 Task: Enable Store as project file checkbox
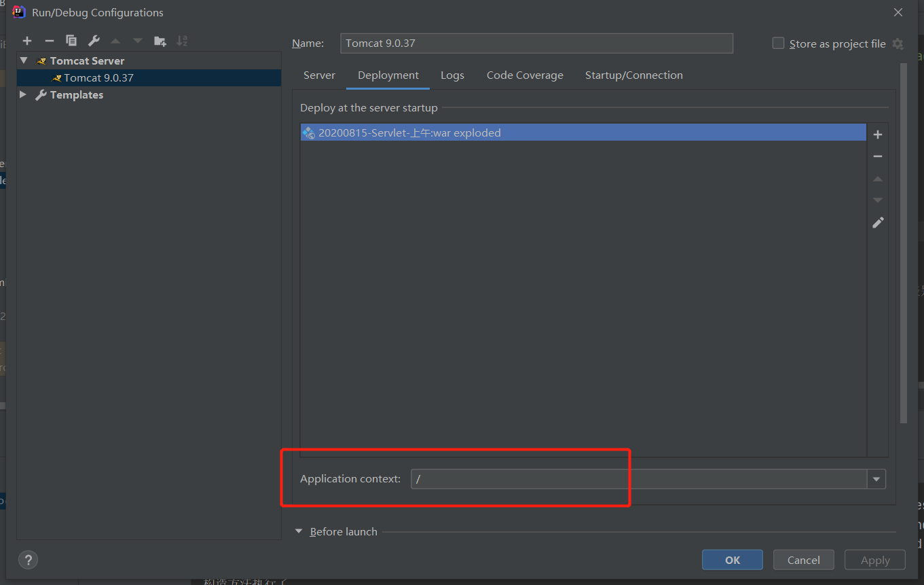tap(778, 43)
